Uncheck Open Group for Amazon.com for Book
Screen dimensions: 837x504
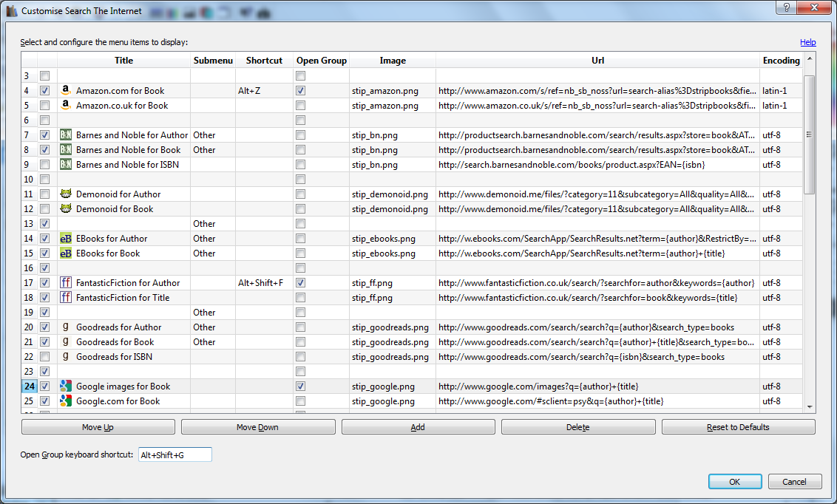click(x=300, y=91)
